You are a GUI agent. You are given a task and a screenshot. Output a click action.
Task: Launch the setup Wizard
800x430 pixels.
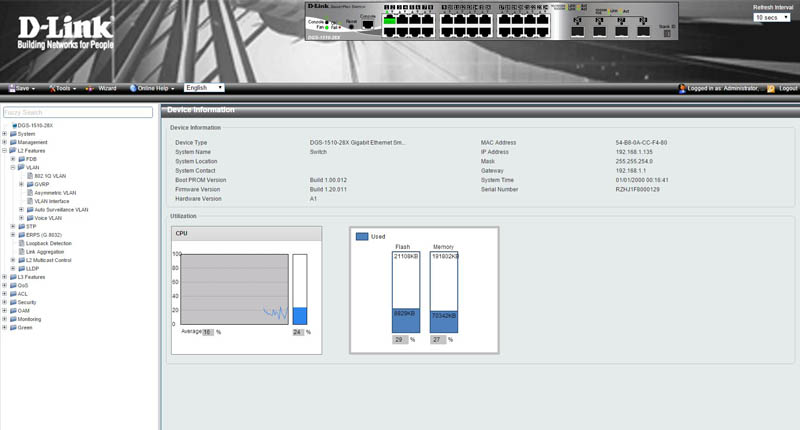tap(102, 88)
